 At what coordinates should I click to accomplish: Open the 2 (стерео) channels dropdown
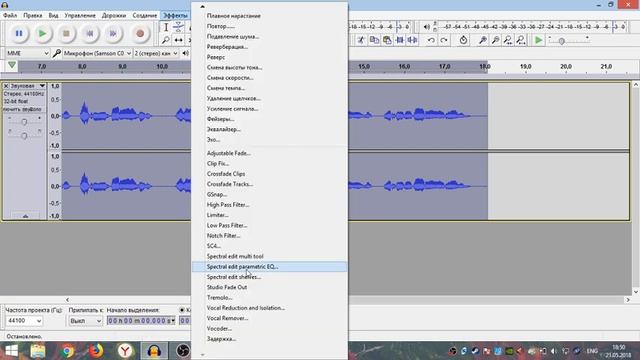156,53
